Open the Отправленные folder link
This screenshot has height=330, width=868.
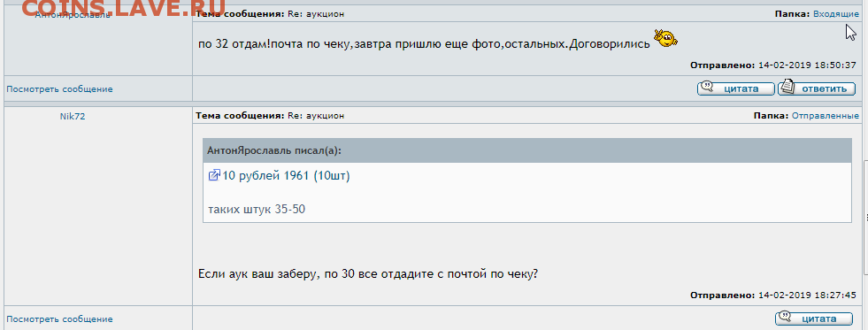click(x=826, y=116)
